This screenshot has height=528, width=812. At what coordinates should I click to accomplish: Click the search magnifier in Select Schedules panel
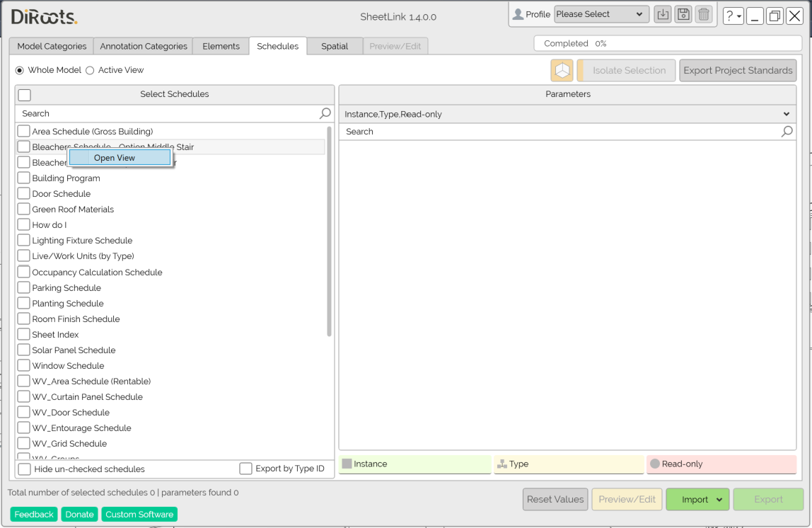tap(325, 113)
